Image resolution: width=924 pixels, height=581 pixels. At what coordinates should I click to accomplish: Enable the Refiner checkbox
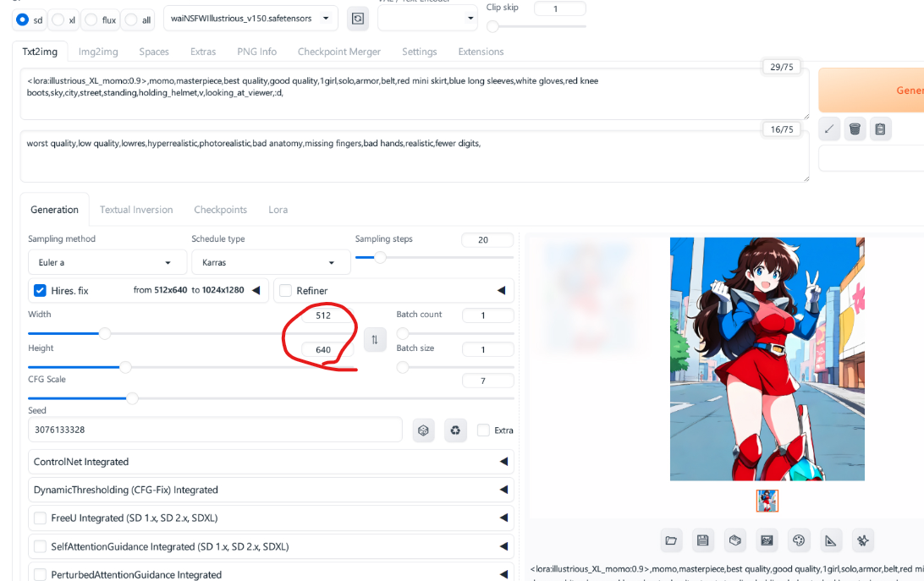[x=285, y=291]
